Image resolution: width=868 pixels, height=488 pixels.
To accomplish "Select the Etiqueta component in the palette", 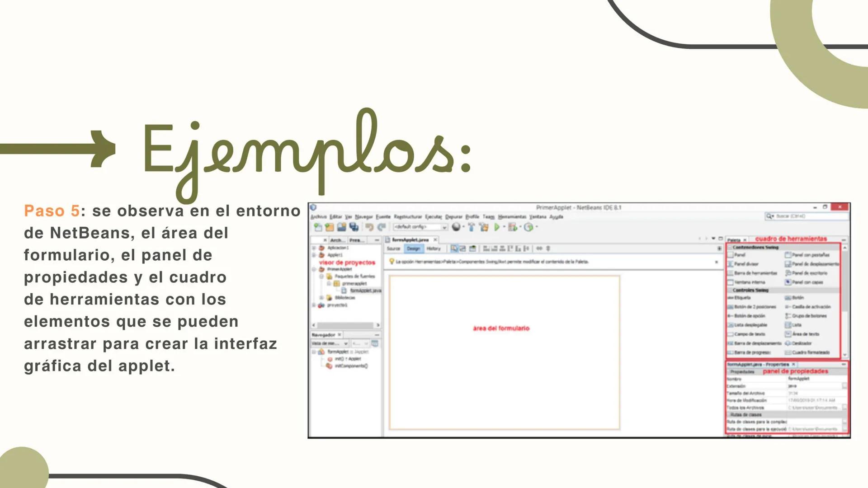I will click(x=742, y=297).
